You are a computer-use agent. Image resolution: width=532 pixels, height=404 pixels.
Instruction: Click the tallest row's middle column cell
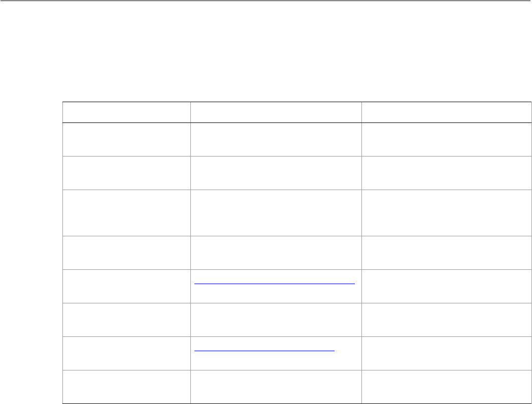(x=276, y=213)
